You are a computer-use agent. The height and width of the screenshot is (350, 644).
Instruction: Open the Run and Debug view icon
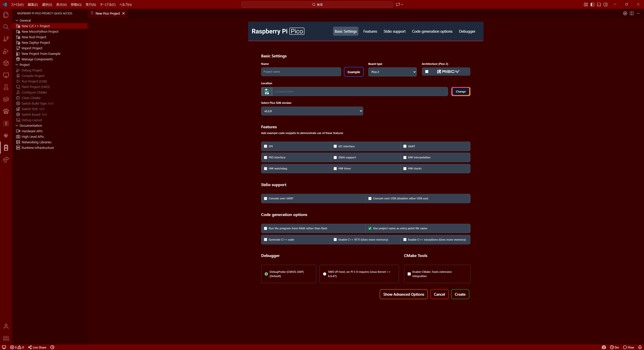coord(6,51)
